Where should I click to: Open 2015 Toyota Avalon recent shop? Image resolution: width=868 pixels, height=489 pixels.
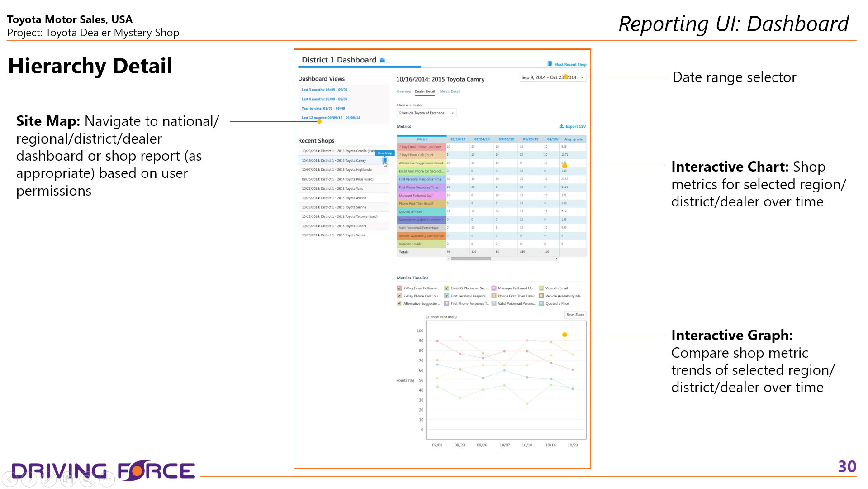coord(343,198)
